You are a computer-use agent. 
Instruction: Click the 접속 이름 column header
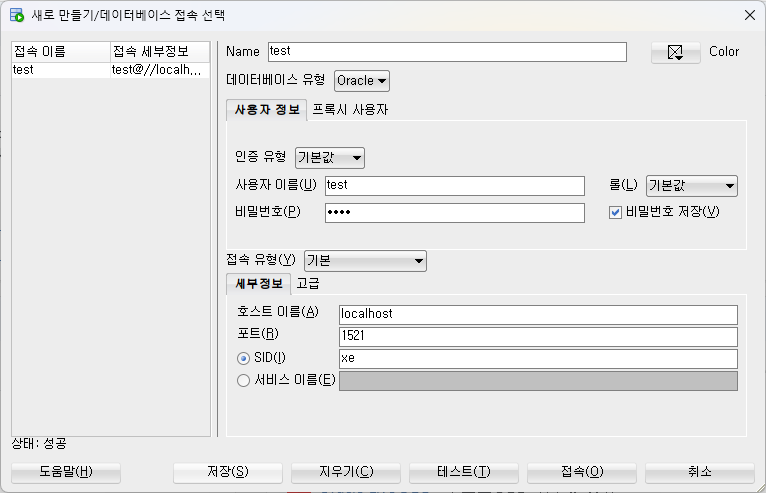coord(61,52)
